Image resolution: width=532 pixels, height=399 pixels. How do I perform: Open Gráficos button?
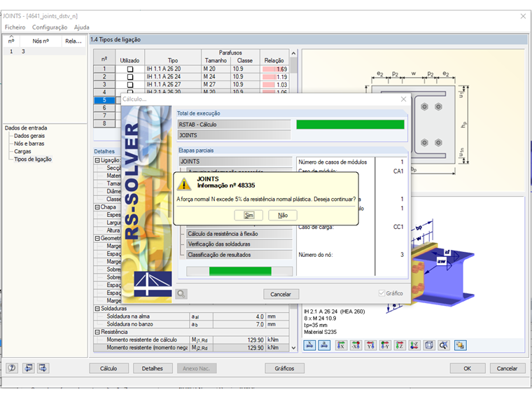point(284,368)
